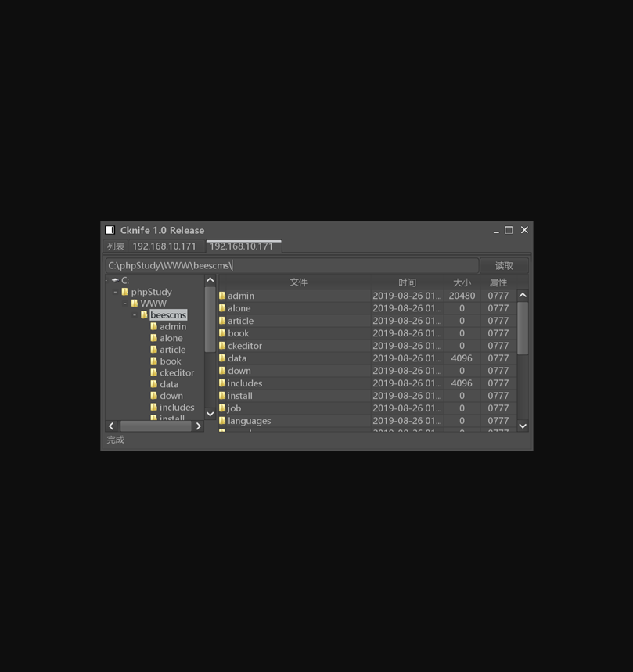
Task: Select the article folder in tree
Action: point(172,350)
